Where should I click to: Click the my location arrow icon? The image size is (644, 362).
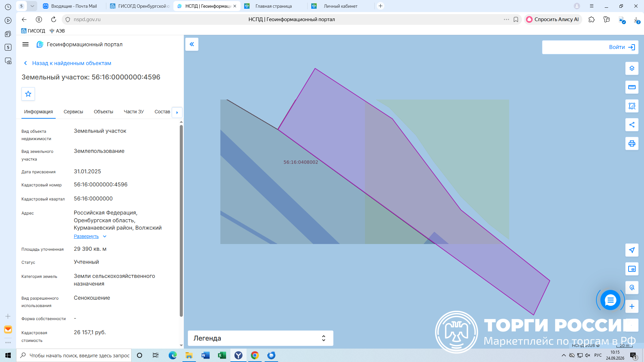pos(632,250)
